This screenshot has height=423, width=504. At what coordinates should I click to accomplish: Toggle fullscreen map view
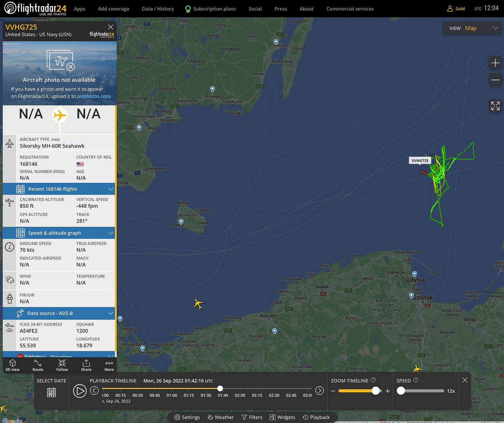[495, 106]
